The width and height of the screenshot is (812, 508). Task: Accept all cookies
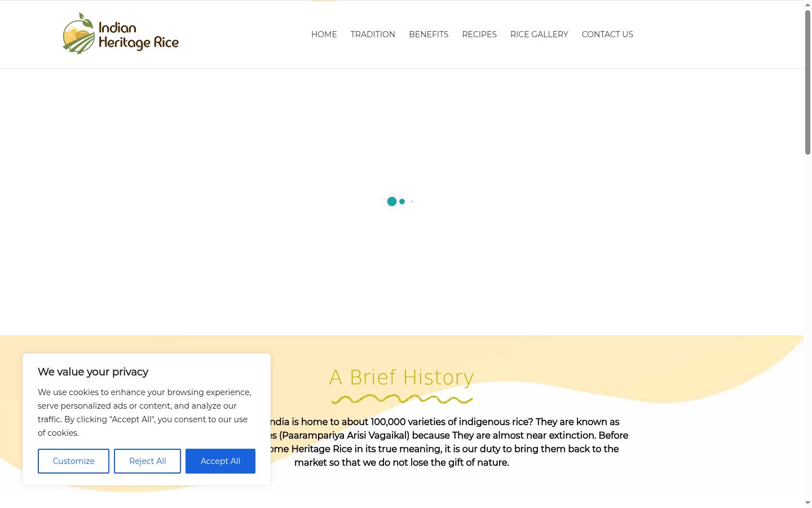tap(220, 461)
